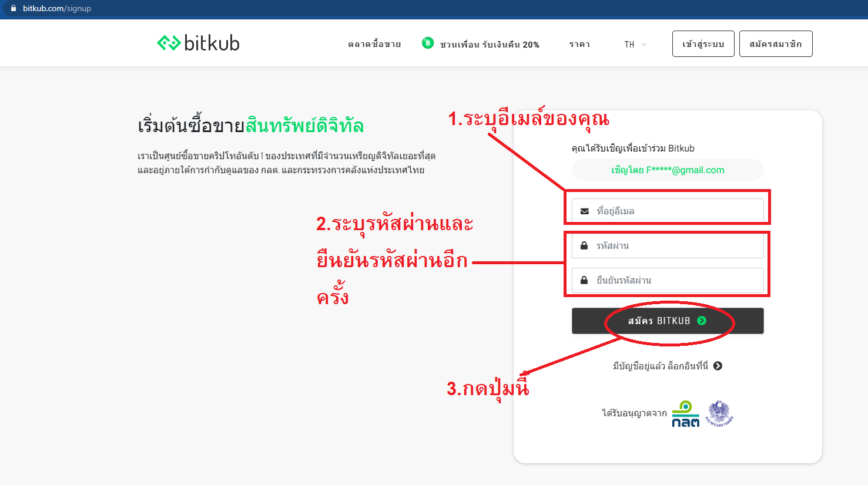Click the สมัคร BITKUB submit button
The image size is (868, 485).
[668, 321]
